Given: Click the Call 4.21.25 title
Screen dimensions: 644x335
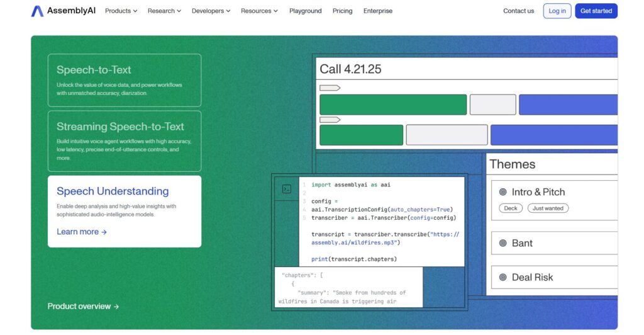Looking at the screenshot, I should coord(350,69).
